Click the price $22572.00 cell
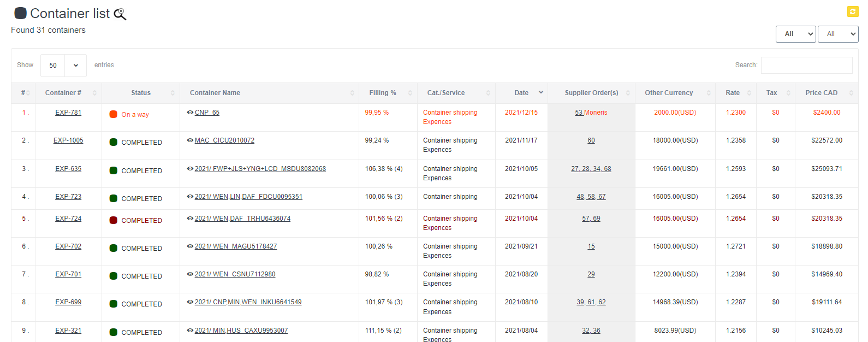Image resolution: width=868 pixels, height=342 pixels. coord(827,140)
